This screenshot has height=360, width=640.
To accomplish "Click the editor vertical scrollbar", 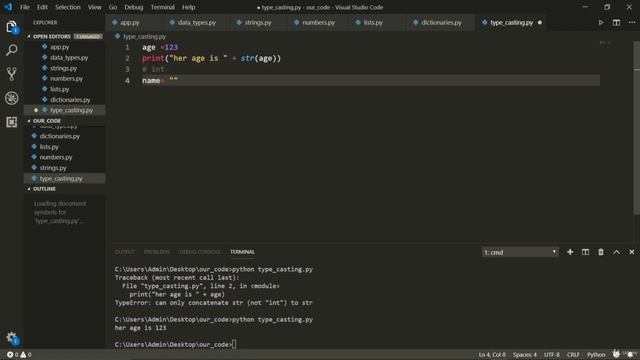I will (637, 127).
